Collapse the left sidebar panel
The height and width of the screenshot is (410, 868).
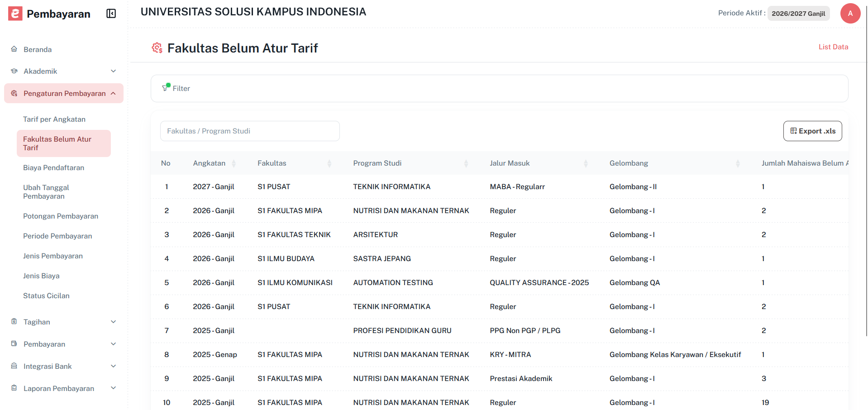(x=111, y=14)
